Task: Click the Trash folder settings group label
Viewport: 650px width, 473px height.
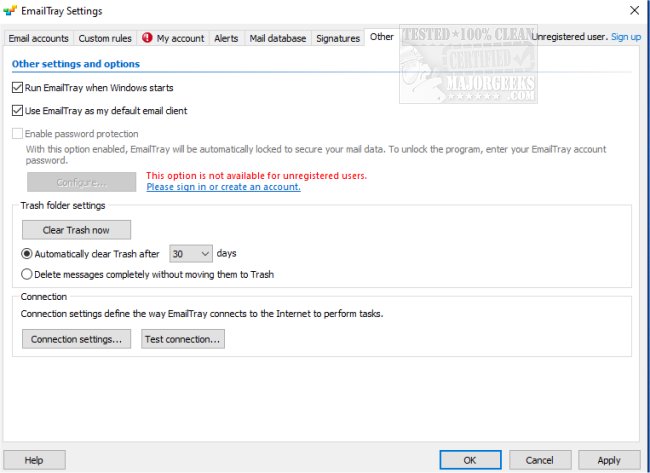Action: [63, 206]
